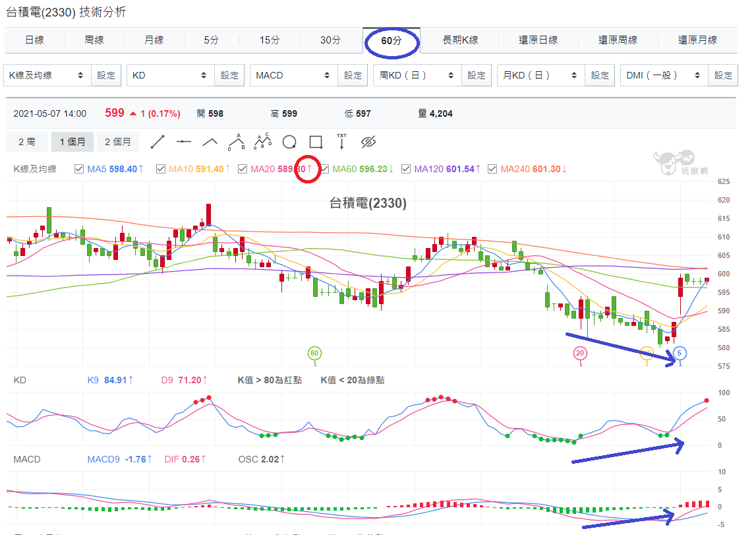The image size is (756, 535).
Task: Click 設定 next to 周KD（日）
Action: [477, 75]
